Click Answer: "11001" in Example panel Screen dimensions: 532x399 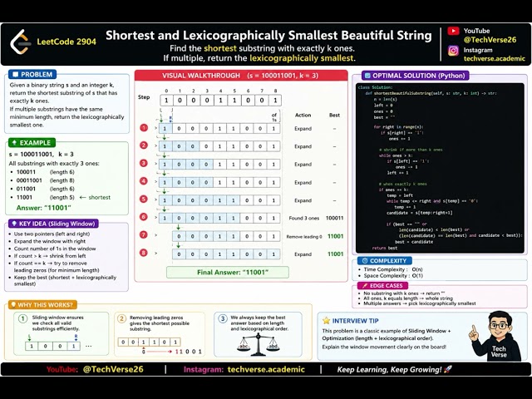pos(44,208)
